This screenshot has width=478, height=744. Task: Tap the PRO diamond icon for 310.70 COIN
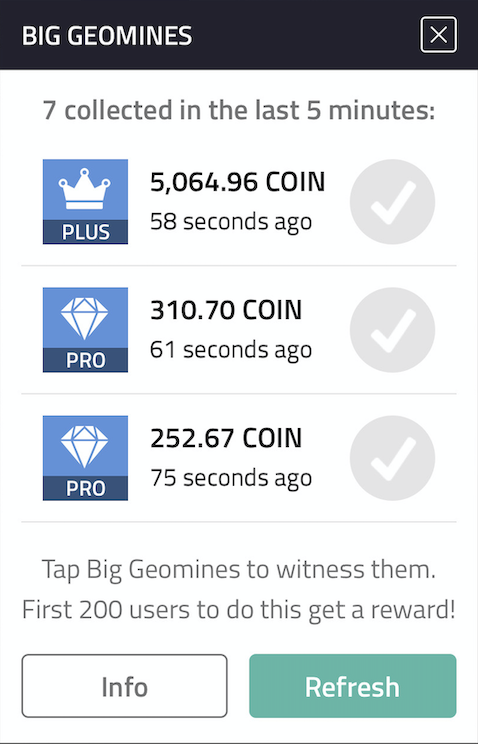85,330
